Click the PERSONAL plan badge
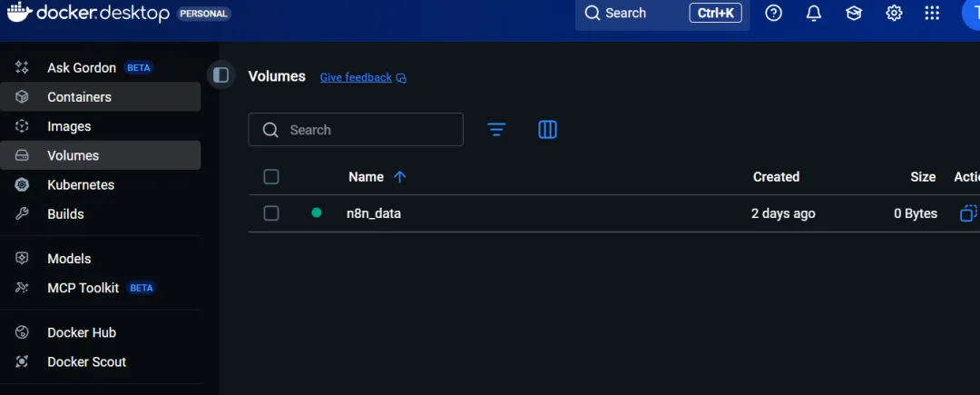This screenshot has height=395, width=980. click(204, 13)
